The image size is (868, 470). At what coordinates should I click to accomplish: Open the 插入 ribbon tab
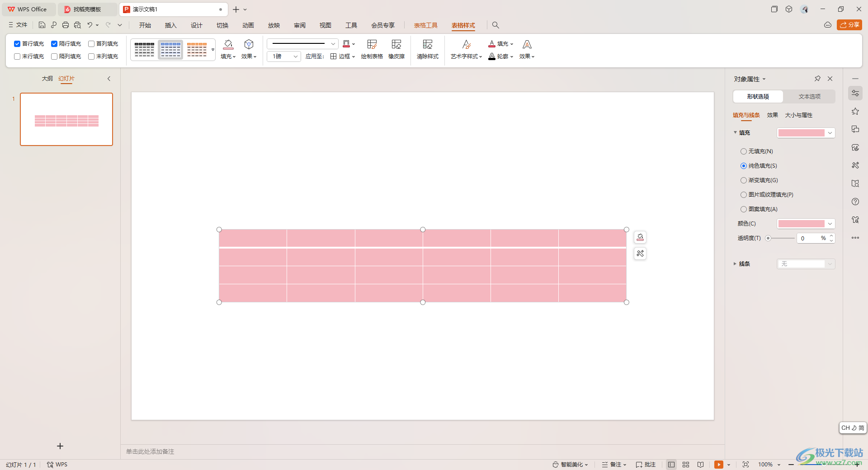pyautogui.click(x=171, y=25)
